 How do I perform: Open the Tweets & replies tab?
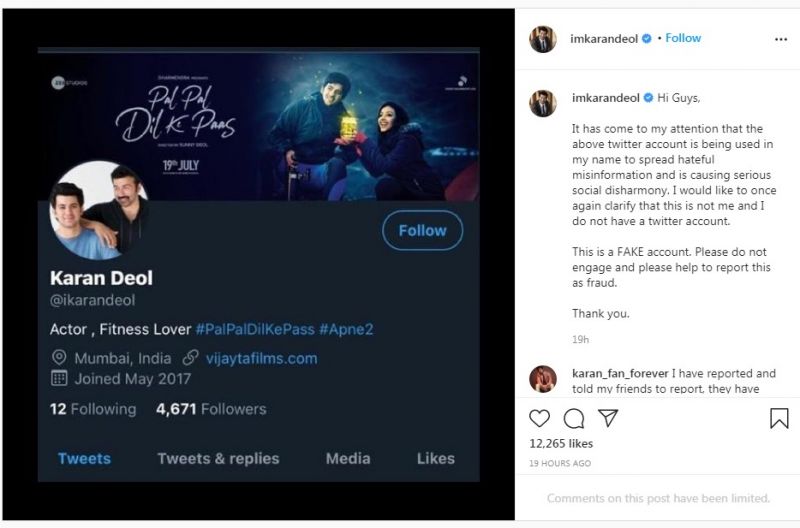click(x=218, y=459)
